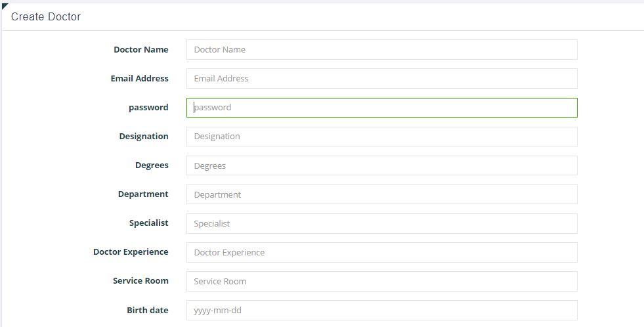Click the 'Designation' form label

point(143,136)
